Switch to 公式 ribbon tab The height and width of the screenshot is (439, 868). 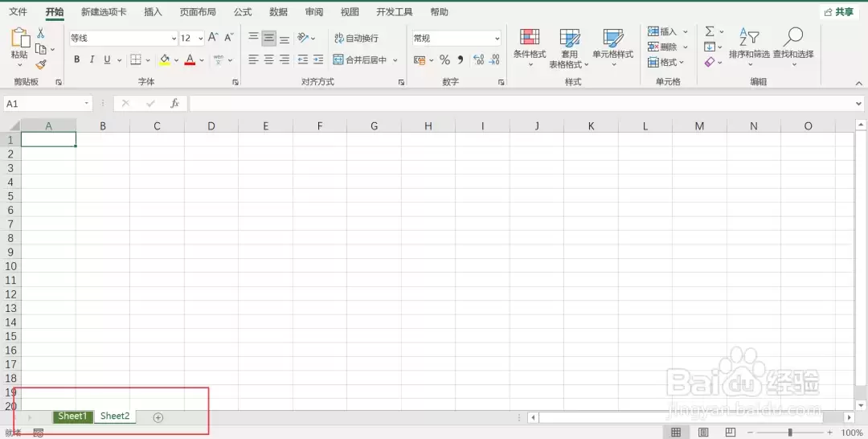(x=243, y=11)
